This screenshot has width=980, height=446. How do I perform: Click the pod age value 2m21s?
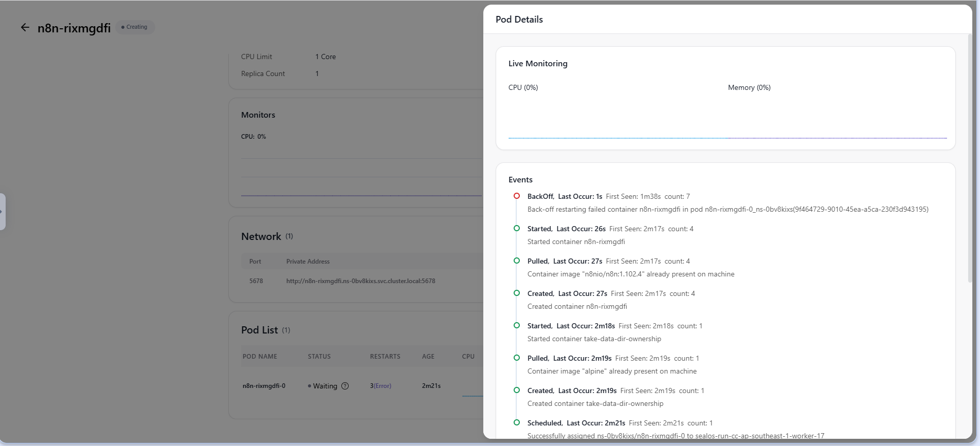431,386
